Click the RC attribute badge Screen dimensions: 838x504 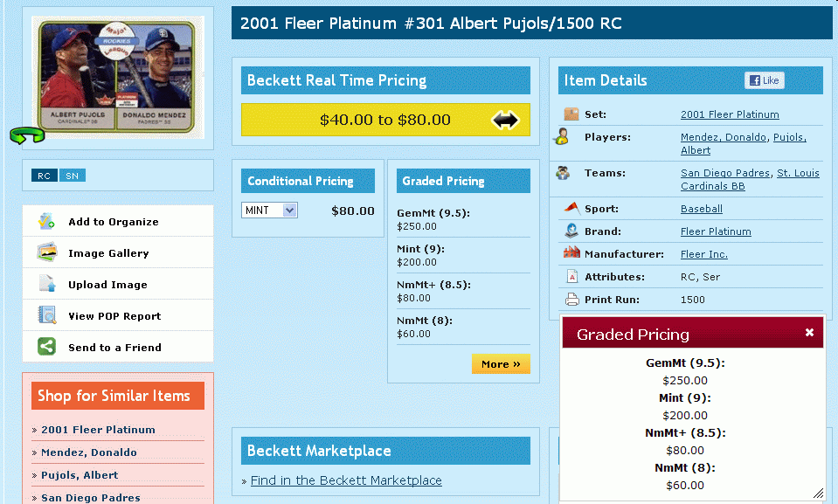coord(45,176)
